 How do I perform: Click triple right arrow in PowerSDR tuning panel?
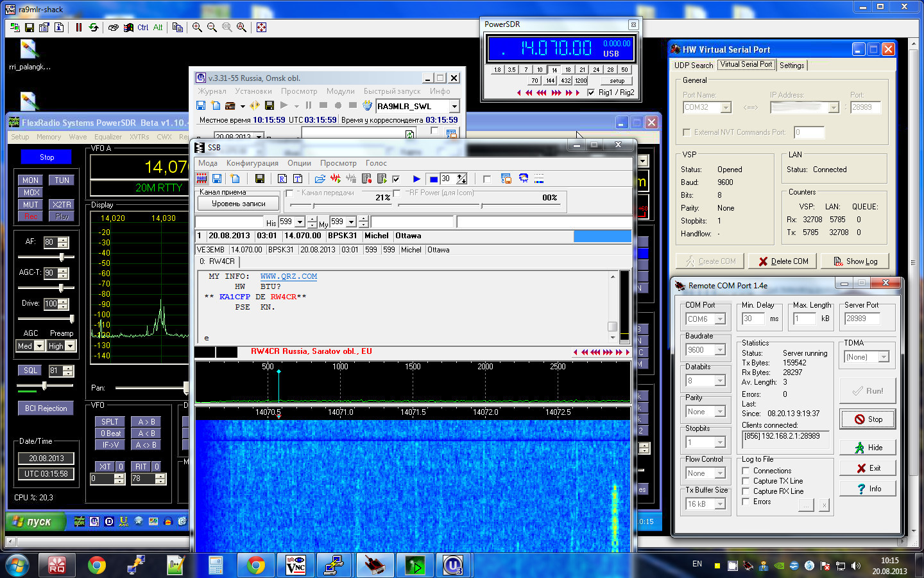[x=556, y=92]
